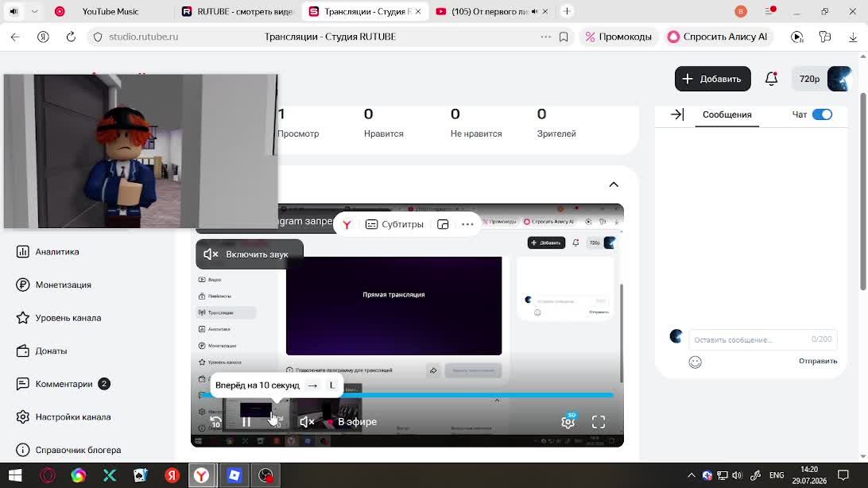
Task: Open Windows notification center icon
Action: tap(843, 475)
